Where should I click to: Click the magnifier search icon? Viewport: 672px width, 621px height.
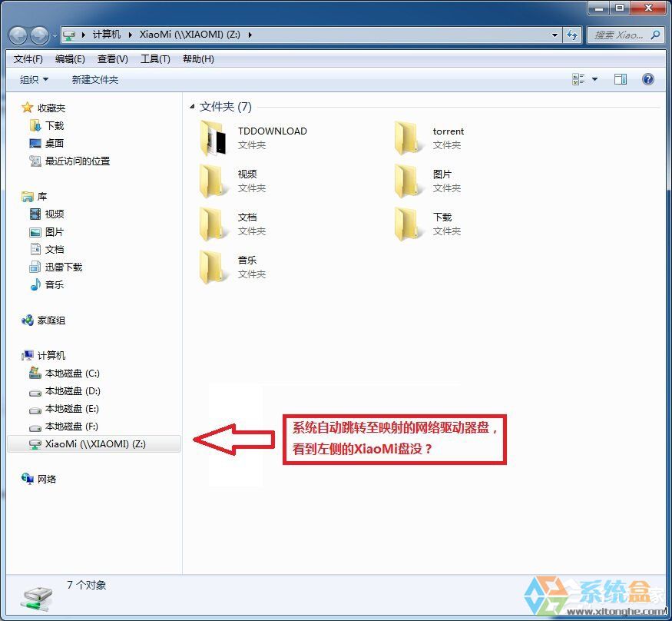[x=655, y=35]
